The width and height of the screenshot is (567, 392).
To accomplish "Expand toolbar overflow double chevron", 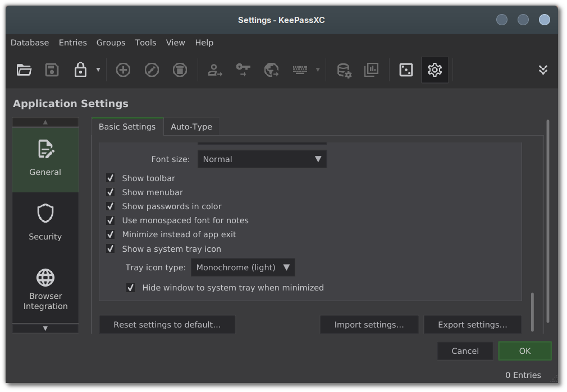I will [x=543, y=70].
